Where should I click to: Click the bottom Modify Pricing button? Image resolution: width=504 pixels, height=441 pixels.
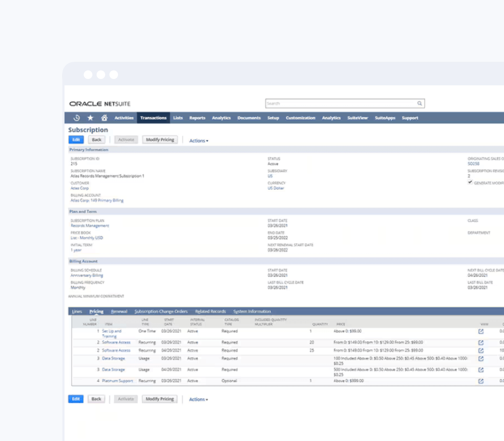[x=160, y=399]
